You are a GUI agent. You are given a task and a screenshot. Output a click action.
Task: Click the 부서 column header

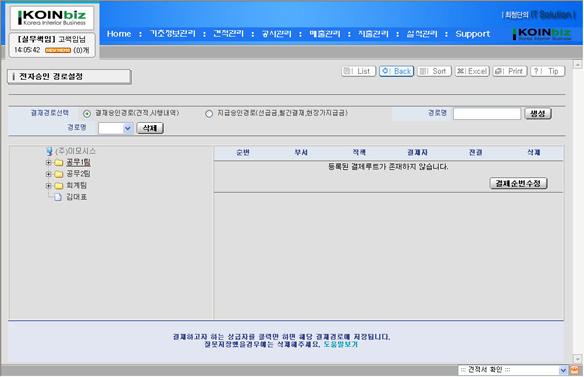click(301, 152)
